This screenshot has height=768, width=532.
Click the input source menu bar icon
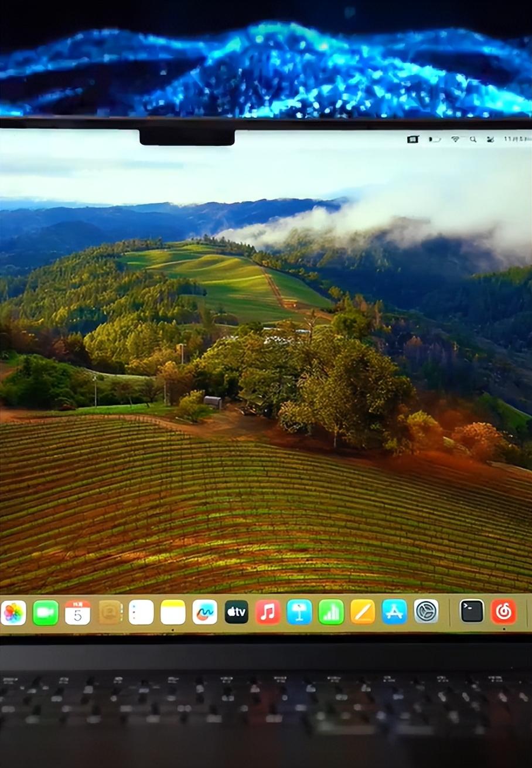click(413, 139)
